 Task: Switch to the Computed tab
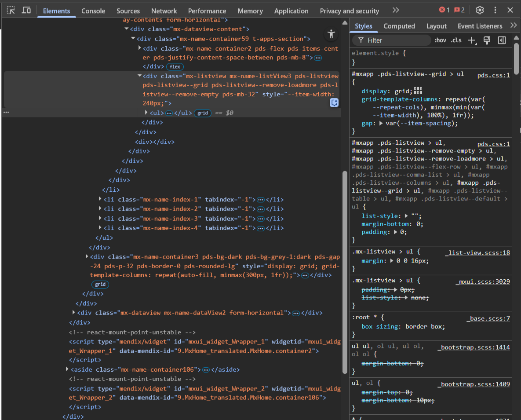pos(399,26)
